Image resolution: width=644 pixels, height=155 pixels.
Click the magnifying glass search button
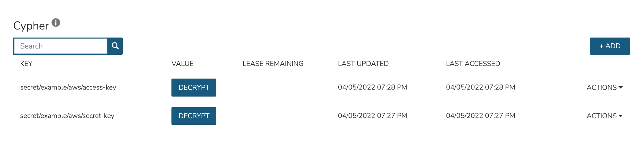[115, 46]
